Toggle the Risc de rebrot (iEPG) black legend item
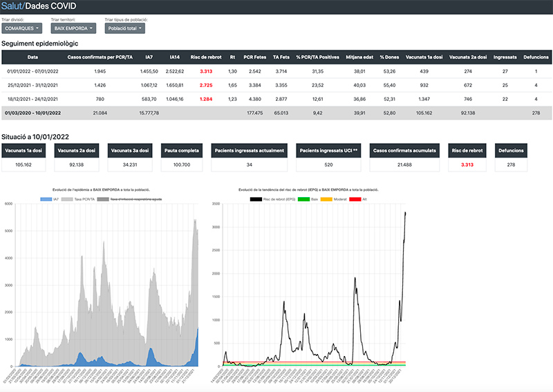The height and width of the screenshot is (392, 553). (x=272, y=199)
